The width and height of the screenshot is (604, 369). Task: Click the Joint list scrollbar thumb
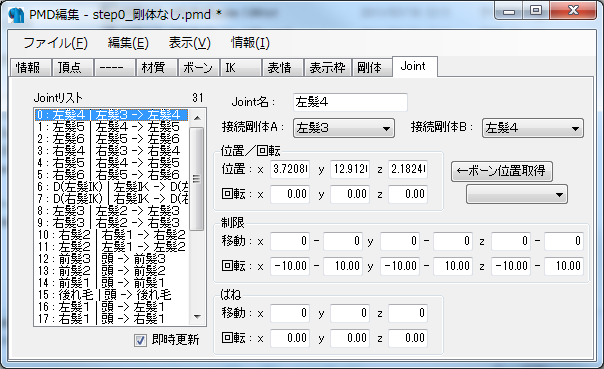coord(197,179)
